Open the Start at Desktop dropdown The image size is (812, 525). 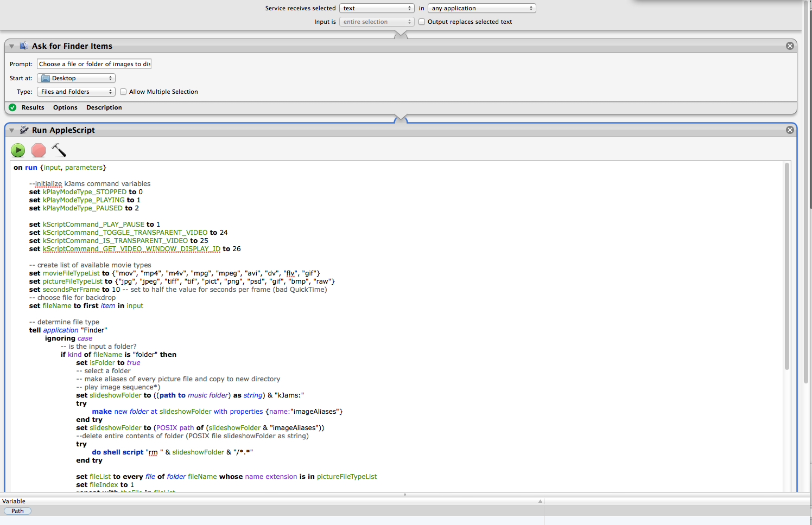pos(76,78)
